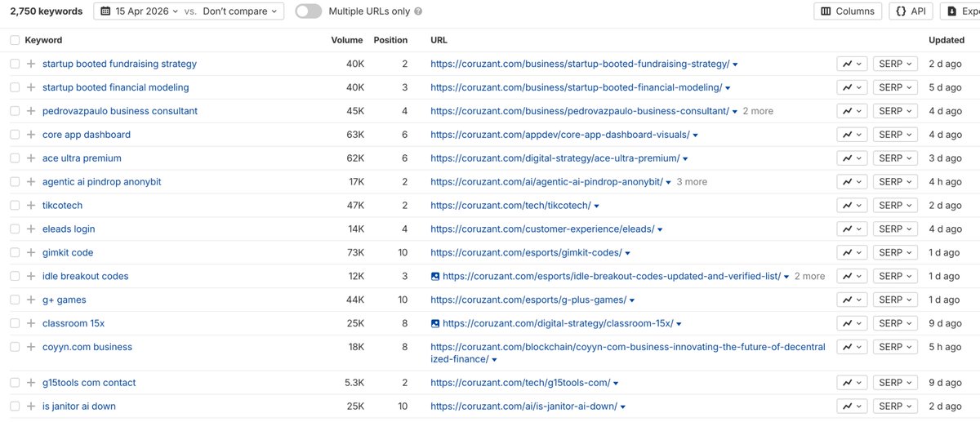Click the plus icon beside tikcotech

(31, 206)
